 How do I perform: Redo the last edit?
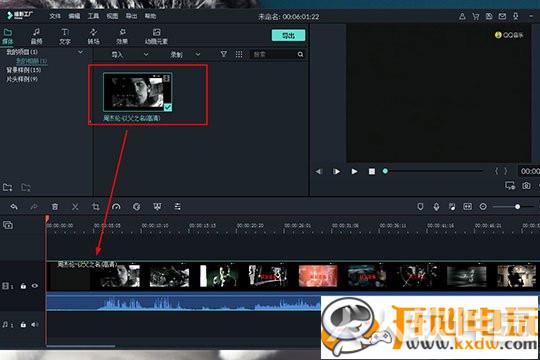point(34,207)
